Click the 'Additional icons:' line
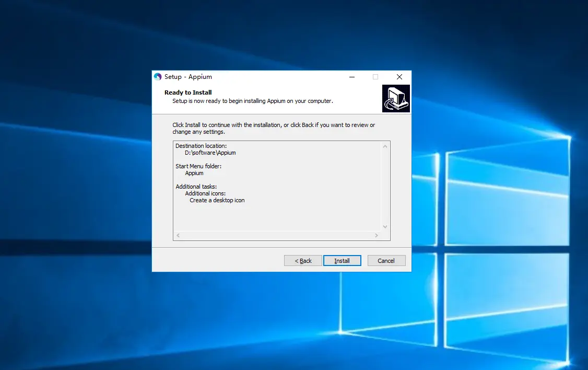The height and width of the screenshot is (370, 588). click(x=205, y=193)
